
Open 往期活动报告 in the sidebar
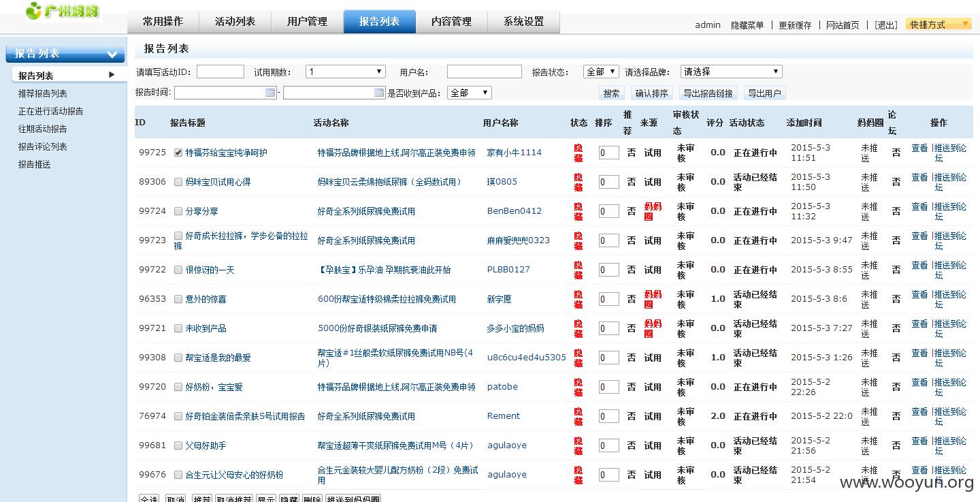43,129
